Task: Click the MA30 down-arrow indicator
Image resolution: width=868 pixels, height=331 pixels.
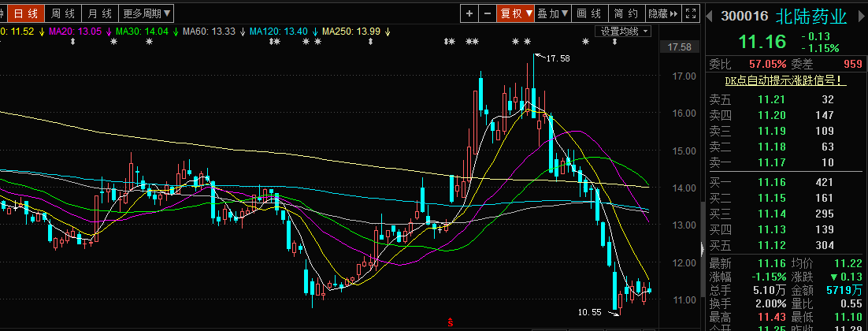Action: 175,32
